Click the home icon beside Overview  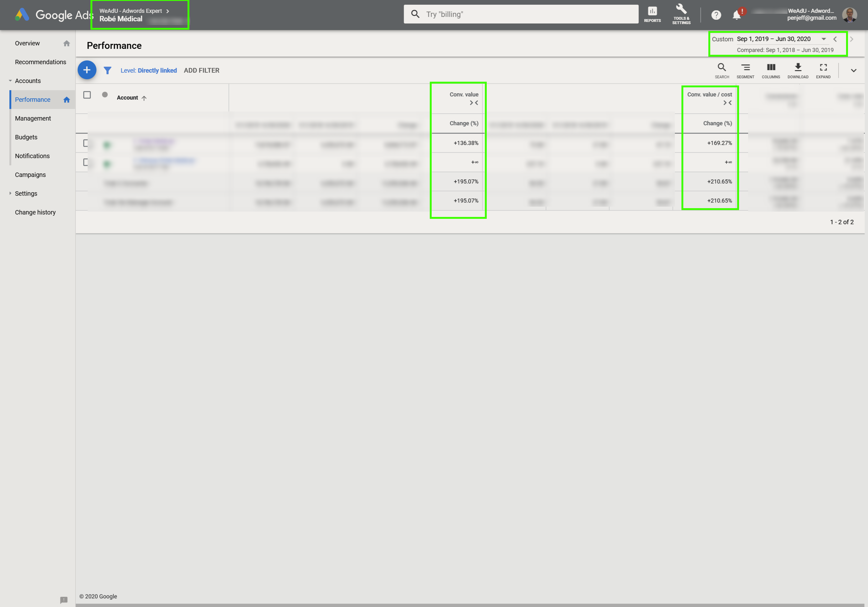[x=67, y=44]
